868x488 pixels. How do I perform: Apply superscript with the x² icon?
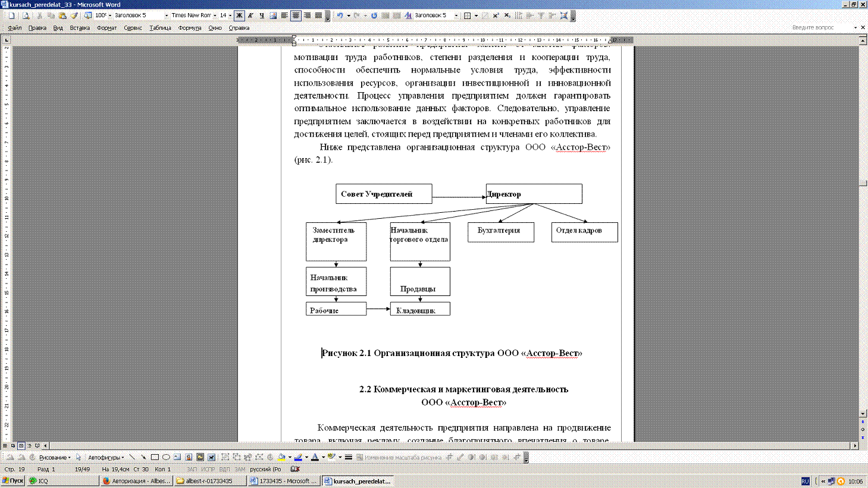[496, 15]
